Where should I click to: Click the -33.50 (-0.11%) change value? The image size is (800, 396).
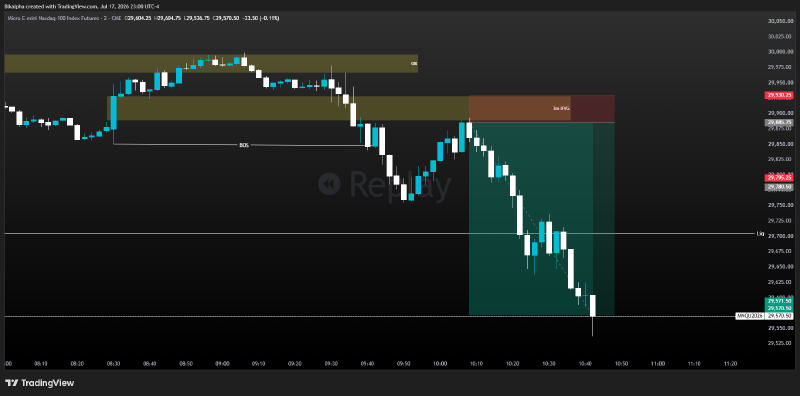tap(261, 18)
